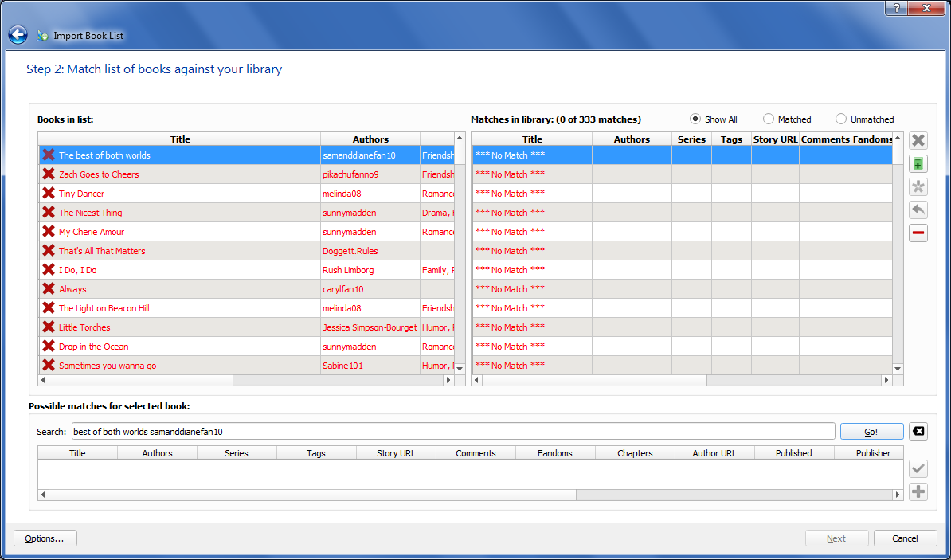Click Comments header in matches in library table
The image size is (951, 560).
pyautogui.click(x=825, y=139)
